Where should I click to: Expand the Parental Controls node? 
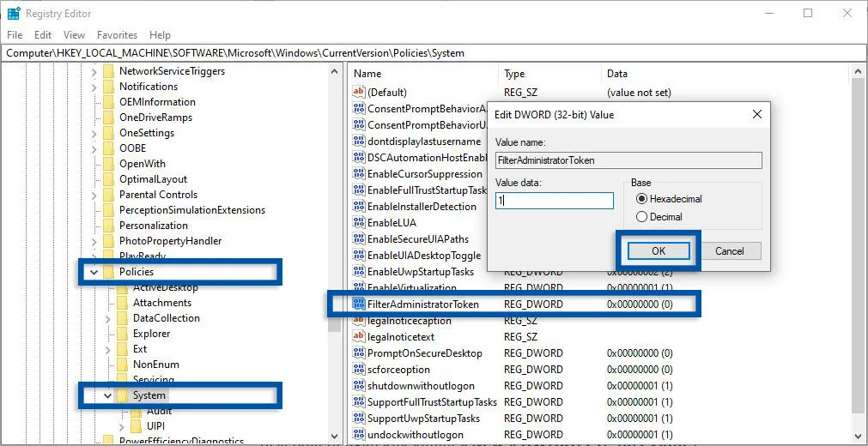tap(94, 195)
